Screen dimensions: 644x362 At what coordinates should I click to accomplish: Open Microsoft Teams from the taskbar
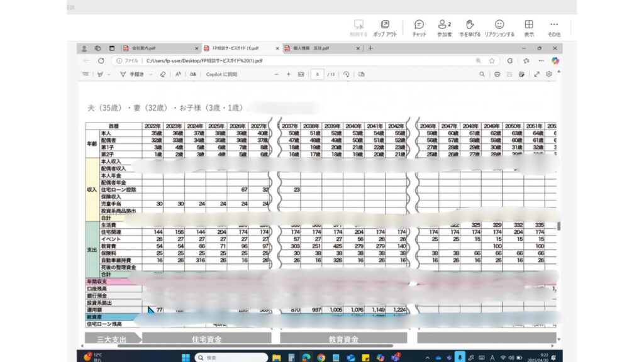click(396, 358)
